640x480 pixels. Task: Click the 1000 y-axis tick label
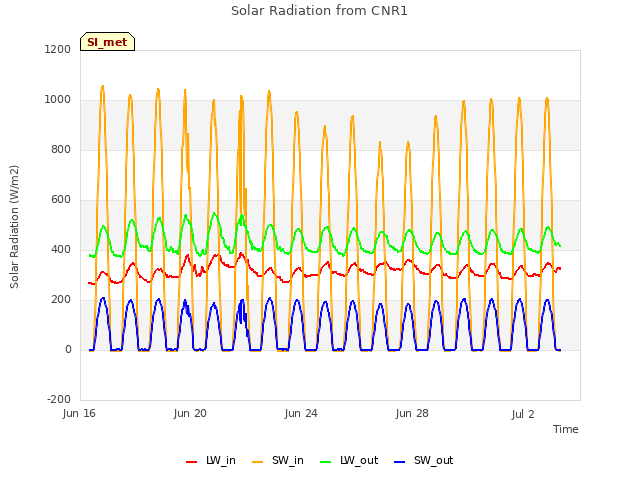tap(58, 100)
